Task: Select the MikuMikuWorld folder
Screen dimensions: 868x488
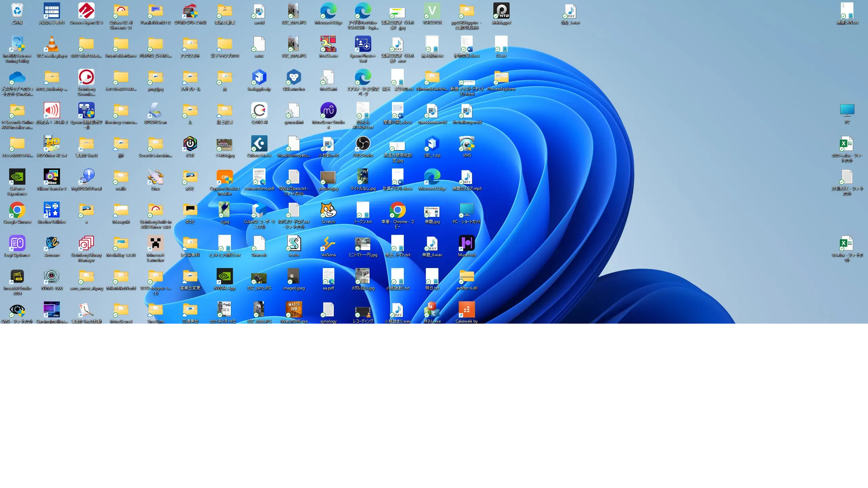Action: [x=121, y=277]
